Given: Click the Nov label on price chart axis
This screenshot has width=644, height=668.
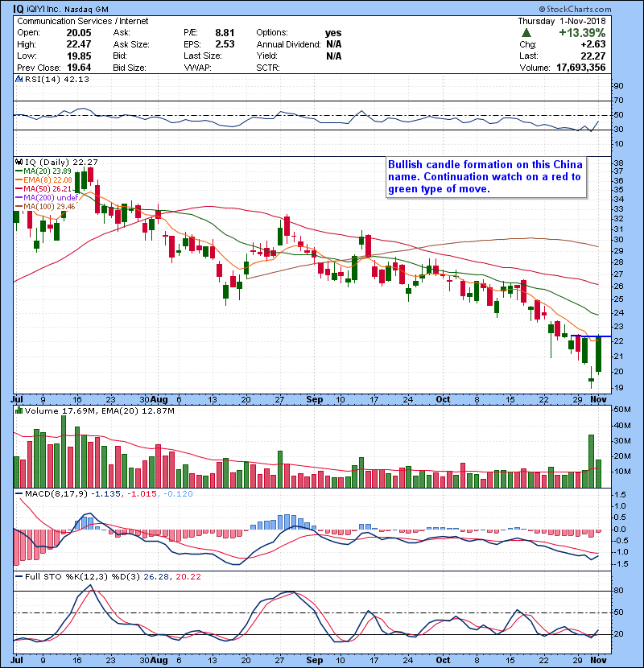Looking at the screenshot, I should coord(598,400).
